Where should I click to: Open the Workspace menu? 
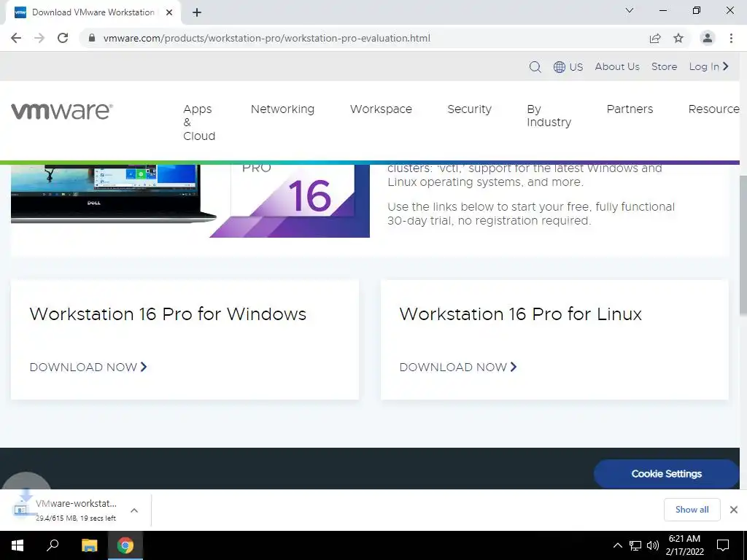point(381,109)
